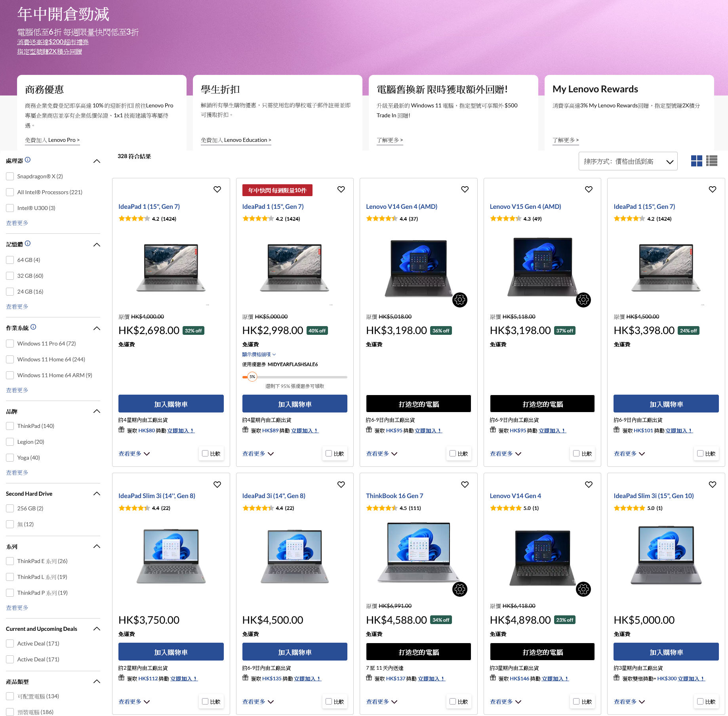Open configurator gear on HK$4,898.00 Lenovo V14
728x716 pixels.
coord(583,589)
